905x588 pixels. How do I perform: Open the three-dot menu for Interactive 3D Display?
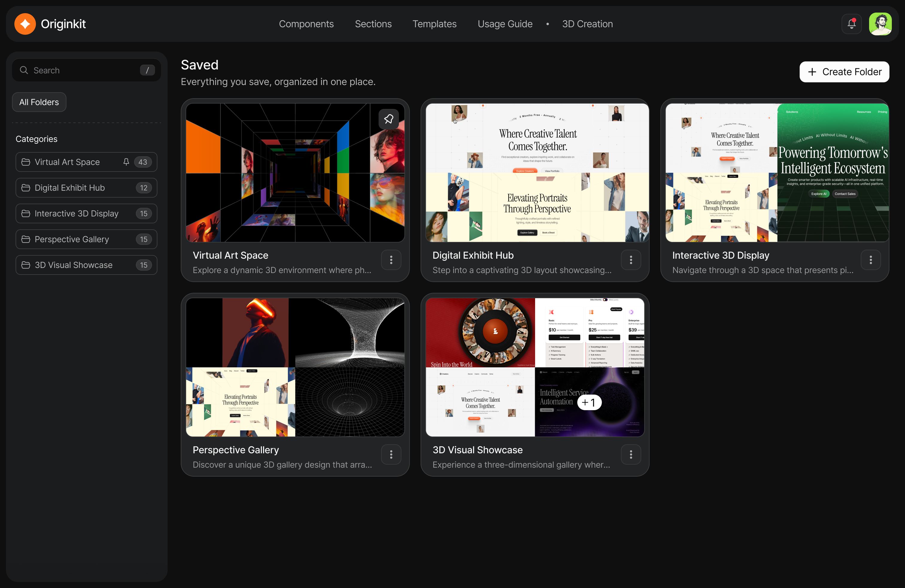pyautogui.click(x=870, y=260)
